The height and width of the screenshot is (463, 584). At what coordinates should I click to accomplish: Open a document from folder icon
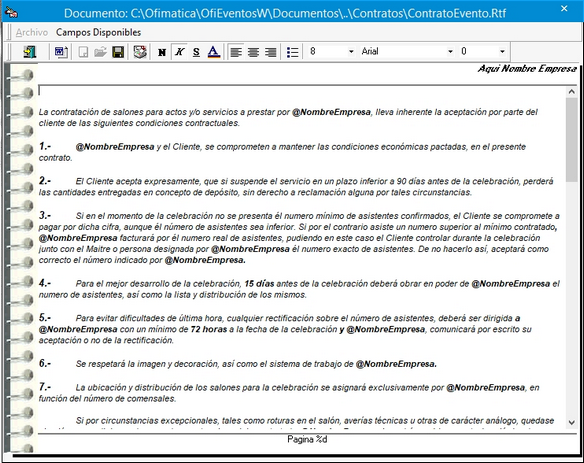[x=101, y=52]
